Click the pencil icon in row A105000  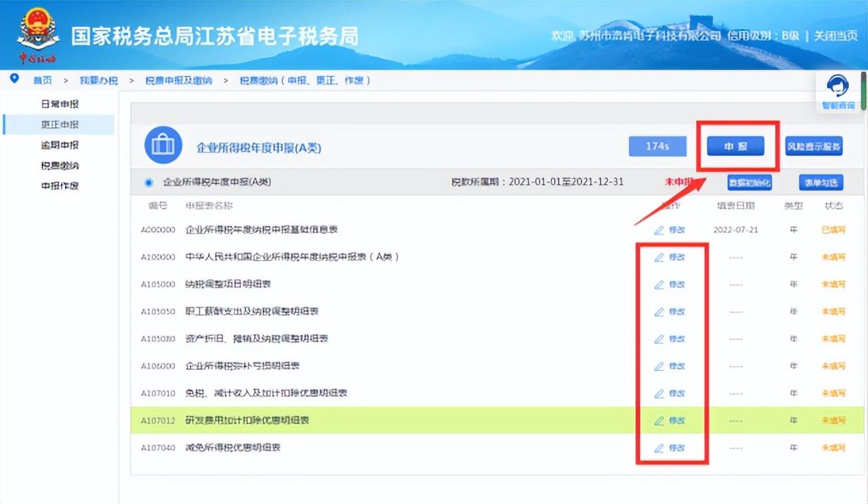click(659, 285)
